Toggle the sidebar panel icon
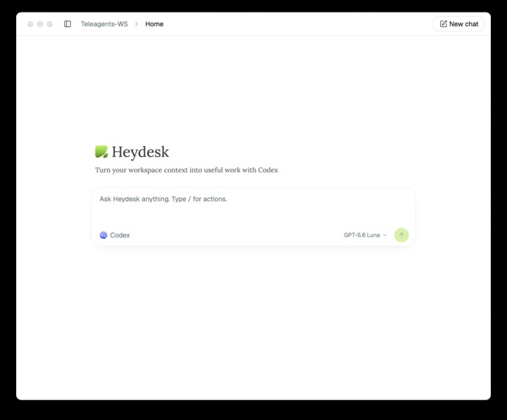 coord(67,24)
